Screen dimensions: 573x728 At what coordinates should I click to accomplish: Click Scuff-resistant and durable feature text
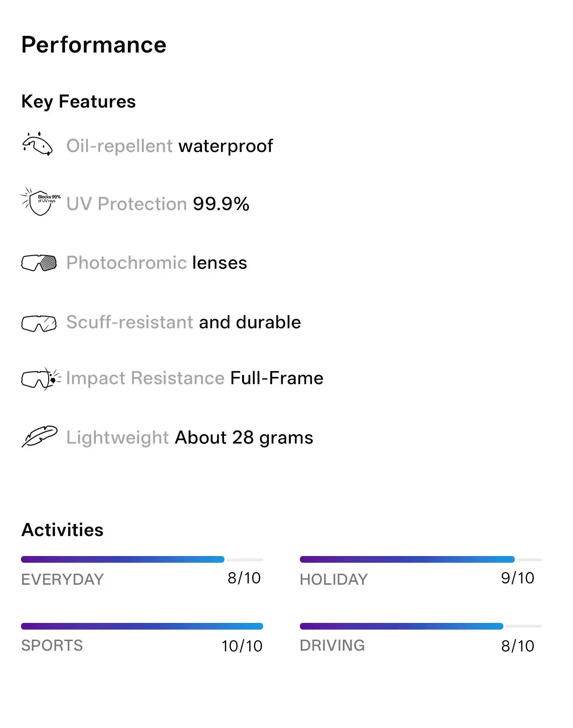(x=183, y=322)
